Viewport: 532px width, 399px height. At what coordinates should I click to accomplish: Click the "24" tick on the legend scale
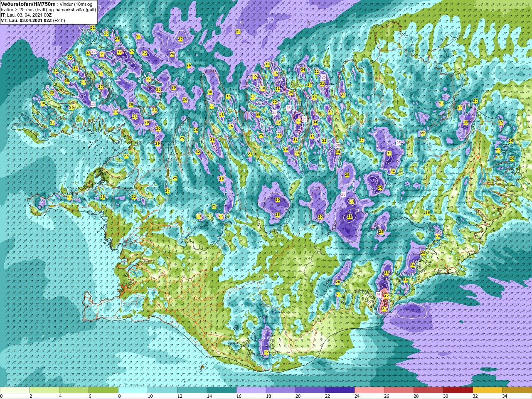(357, 396)
